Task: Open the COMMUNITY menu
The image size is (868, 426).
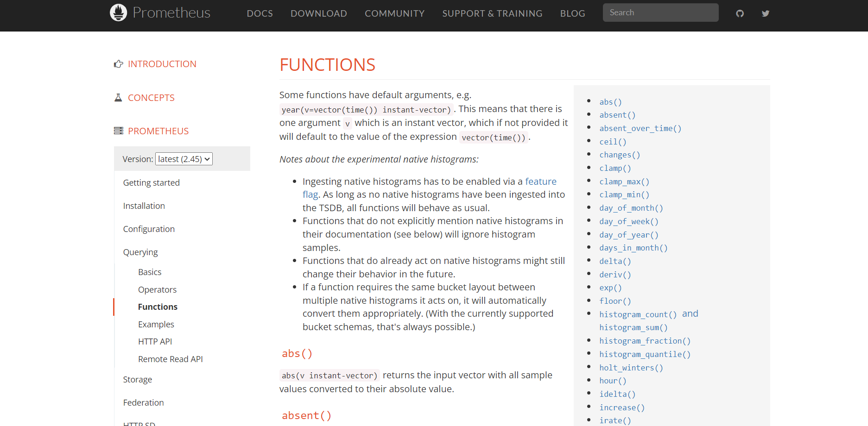Action: pyautogui.click(x=394, y=13)
